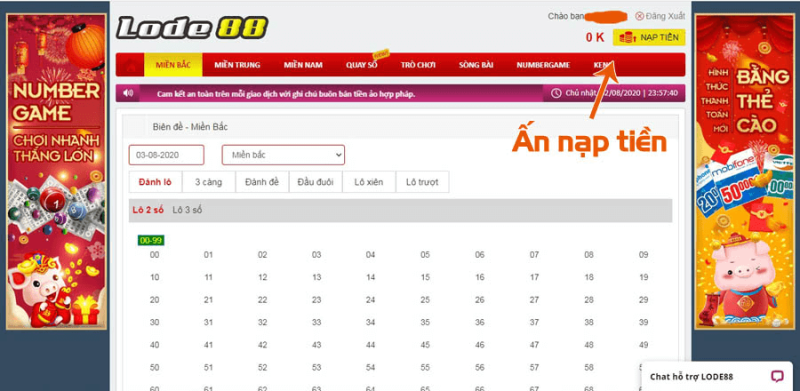800x391 pixels.
Task: Pick number 00 in the grid
Action: [155, 255]
